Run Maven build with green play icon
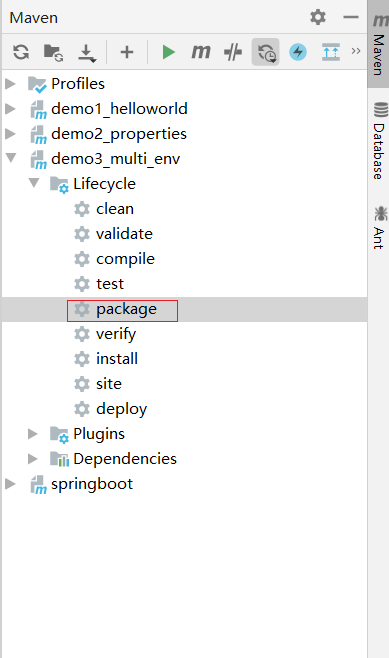Screen dimensions: 389x658 [168, 52]
